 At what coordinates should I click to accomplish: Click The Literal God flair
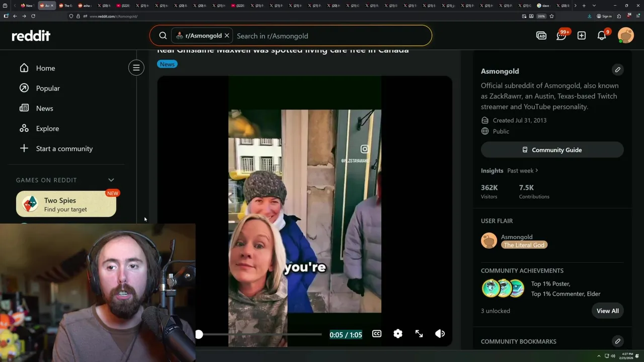[x=524, y=245]
